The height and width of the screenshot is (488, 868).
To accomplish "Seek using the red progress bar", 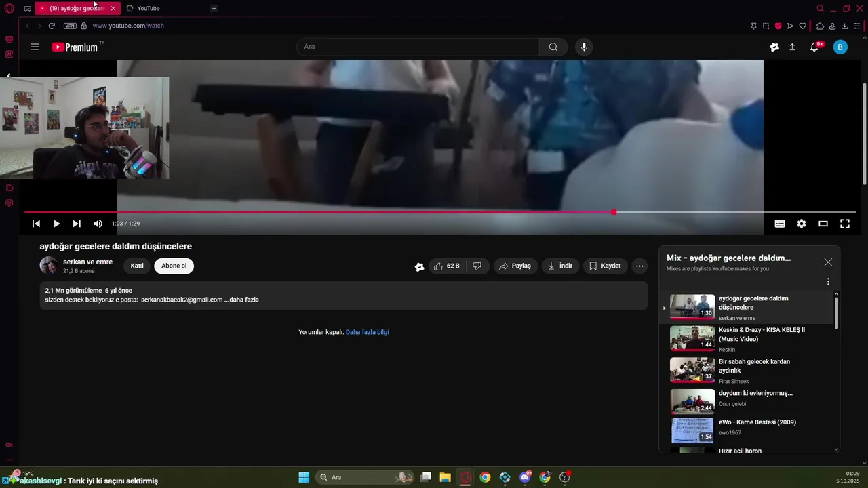I will [x=440, y=212].
